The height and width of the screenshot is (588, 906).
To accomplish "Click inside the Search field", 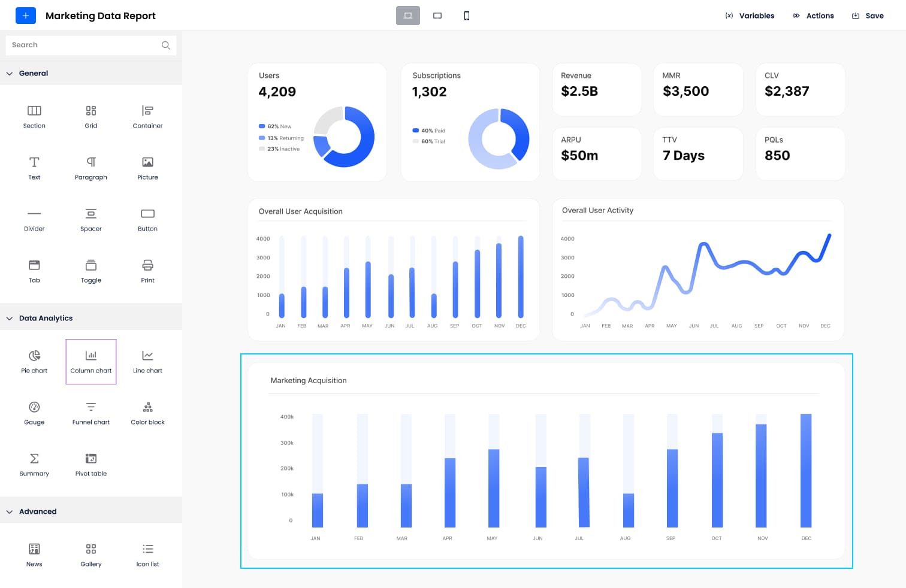I will tap(84, 44).
